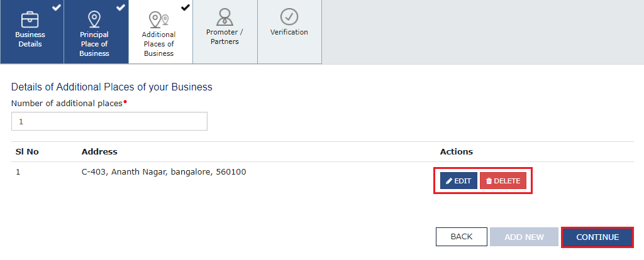Open the Principal Place of Business tab label

(94, 44)
